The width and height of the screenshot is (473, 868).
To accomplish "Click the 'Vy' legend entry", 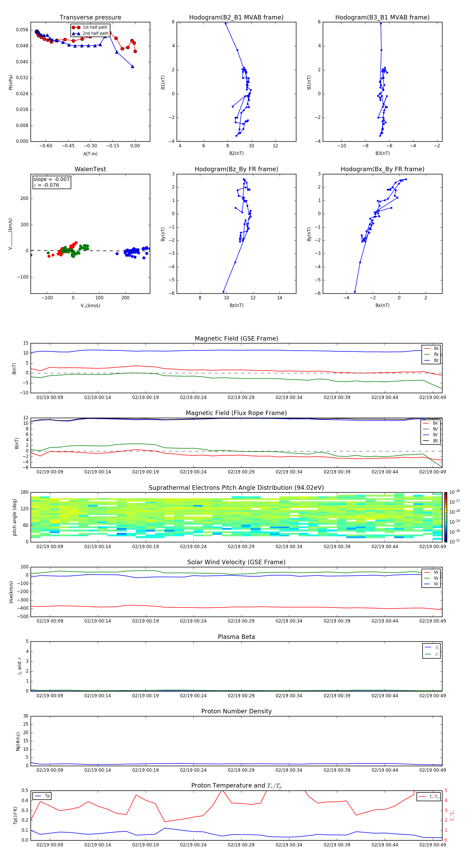I will (431, 578).
